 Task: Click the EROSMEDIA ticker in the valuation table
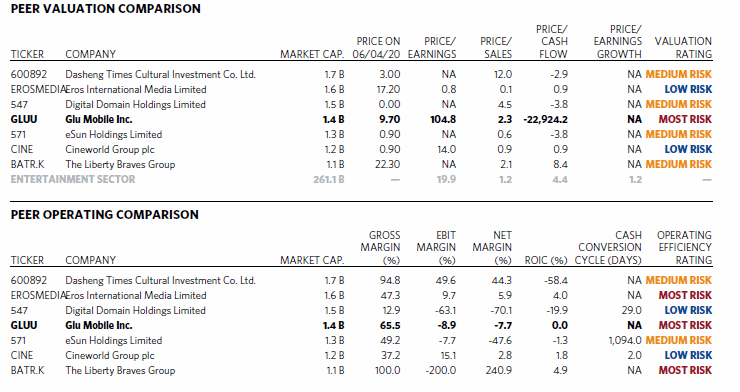pos(38,90)
